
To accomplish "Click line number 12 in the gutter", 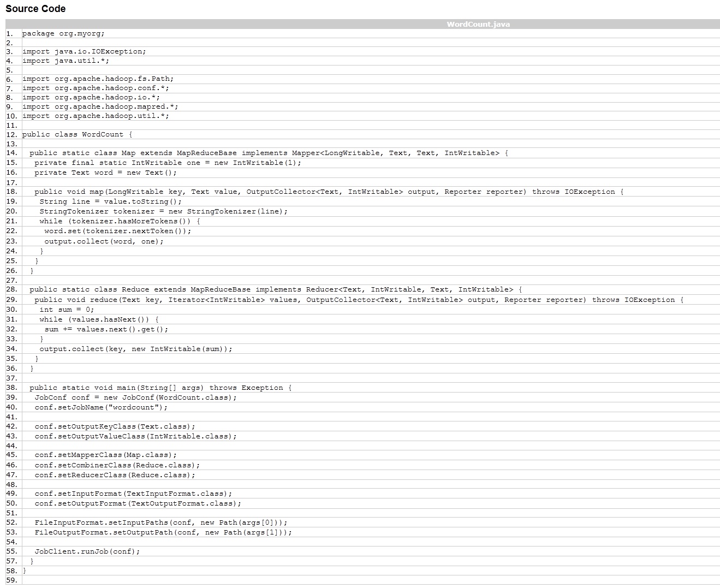I will tap(11, 134).
